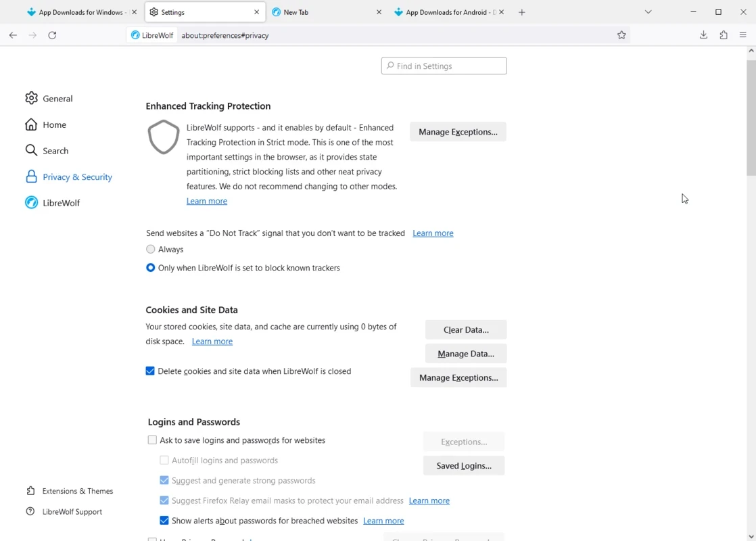Toggle Show alerts about breached websites passwords

click(x=164, y=520)
